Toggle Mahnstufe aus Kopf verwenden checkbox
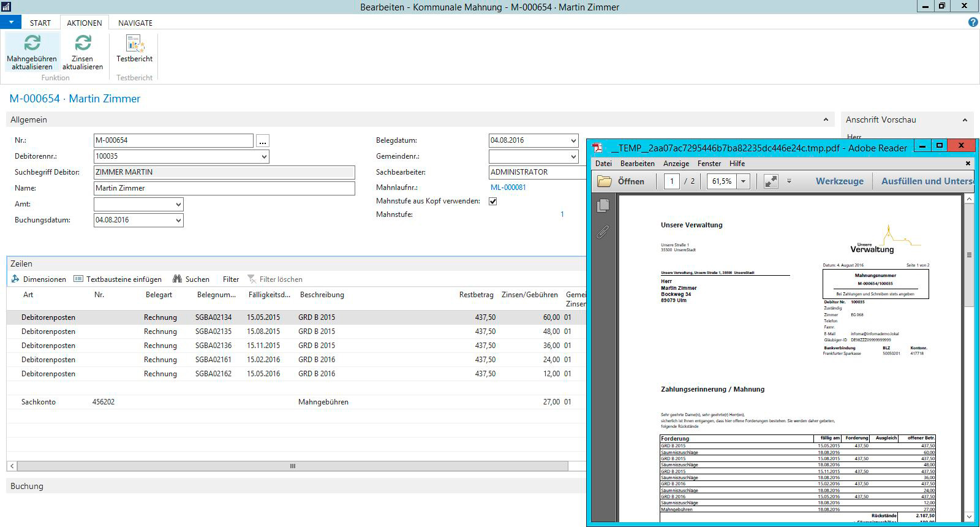The width and height of the screenshot is (980, 527). (492, 202)
